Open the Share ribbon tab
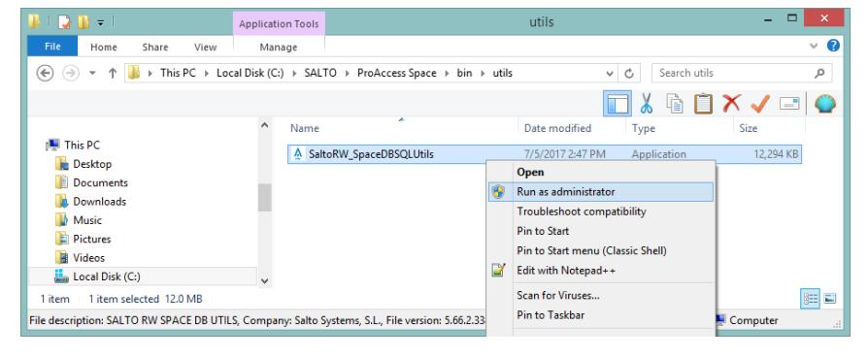 [x=155, y=47]
